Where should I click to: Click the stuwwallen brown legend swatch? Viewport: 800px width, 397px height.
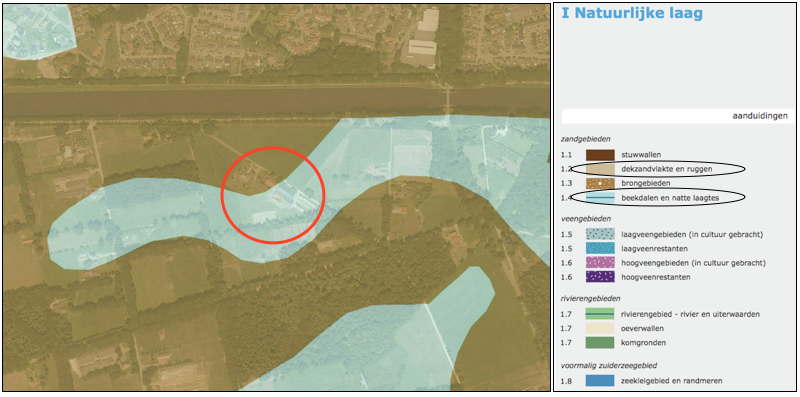pyautogui.click(x=600, y=154)
